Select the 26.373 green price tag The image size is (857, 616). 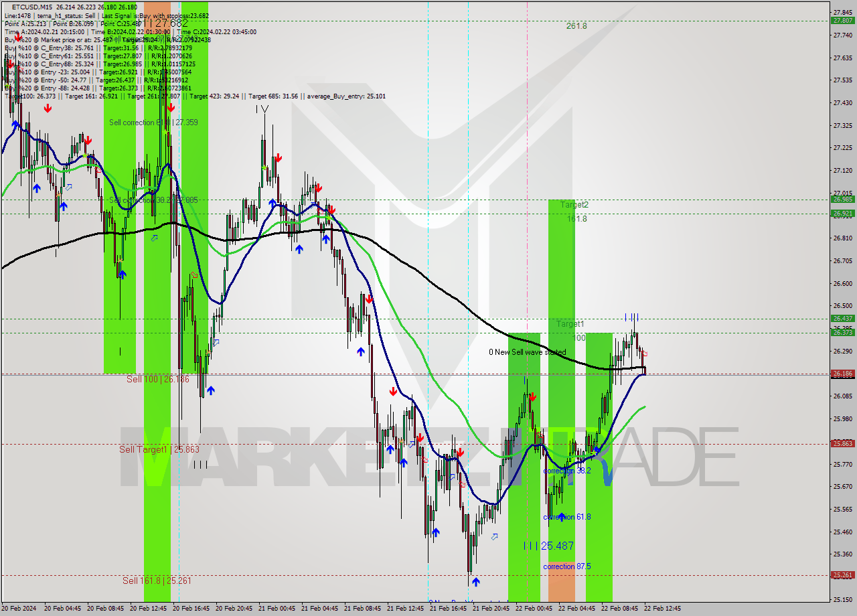(843, 332)
